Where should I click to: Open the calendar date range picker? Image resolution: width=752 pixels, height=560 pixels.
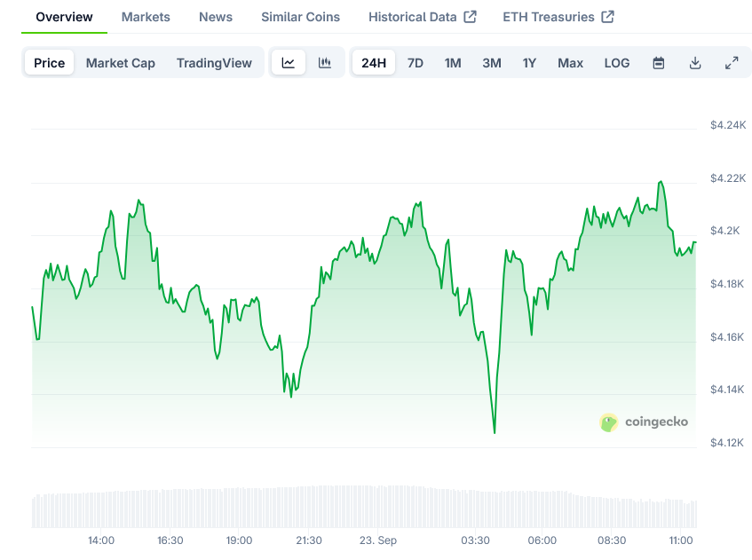click(x=659, y=63)
